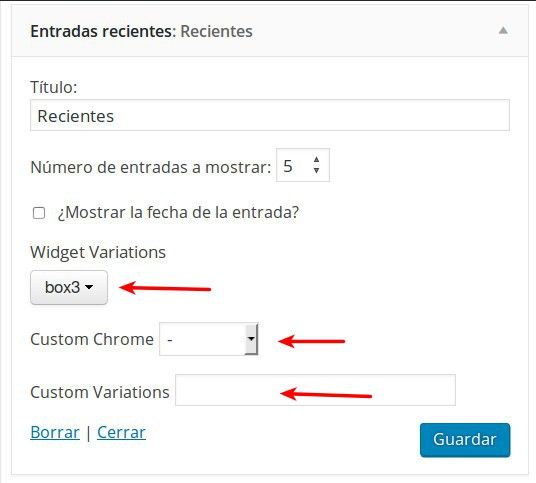Focus the Título text field containing Recientes
The height and width of the screenshot is (483, 536).
pos(270,115)
